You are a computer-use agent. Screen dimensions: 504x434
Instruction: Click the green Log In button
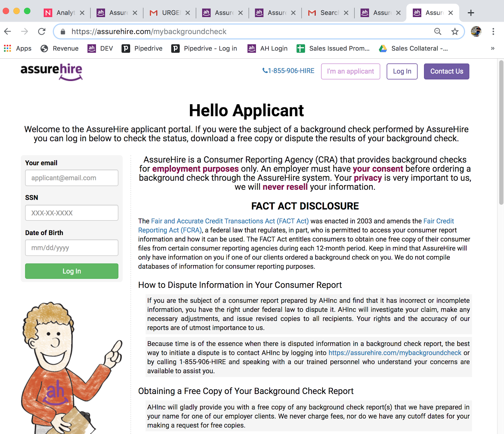pos(72,271)
